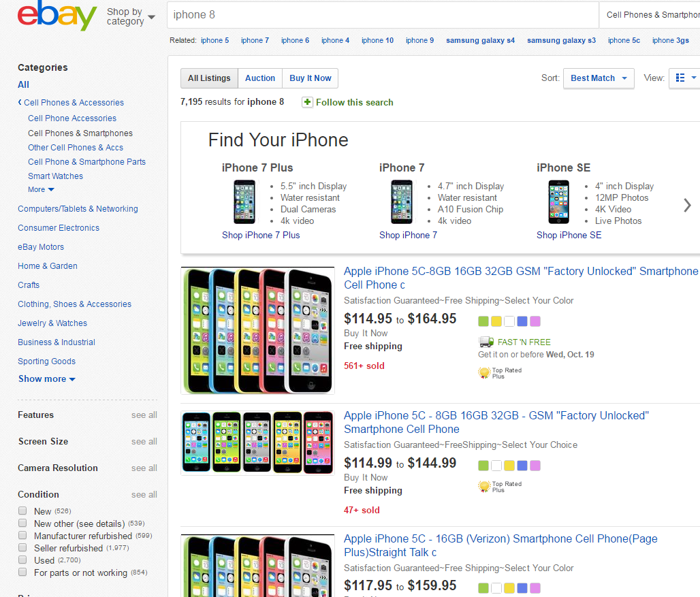Tick the Seller refurbished checkbox

click(22, 548)
